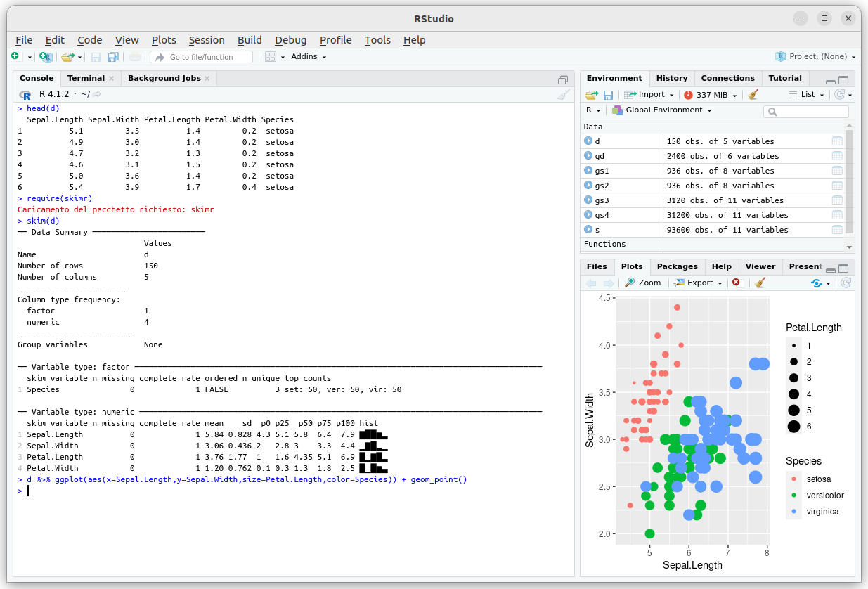868x589 pixels.
Task: Clear the console with the broom icon
Action: [x=564, y=94]
